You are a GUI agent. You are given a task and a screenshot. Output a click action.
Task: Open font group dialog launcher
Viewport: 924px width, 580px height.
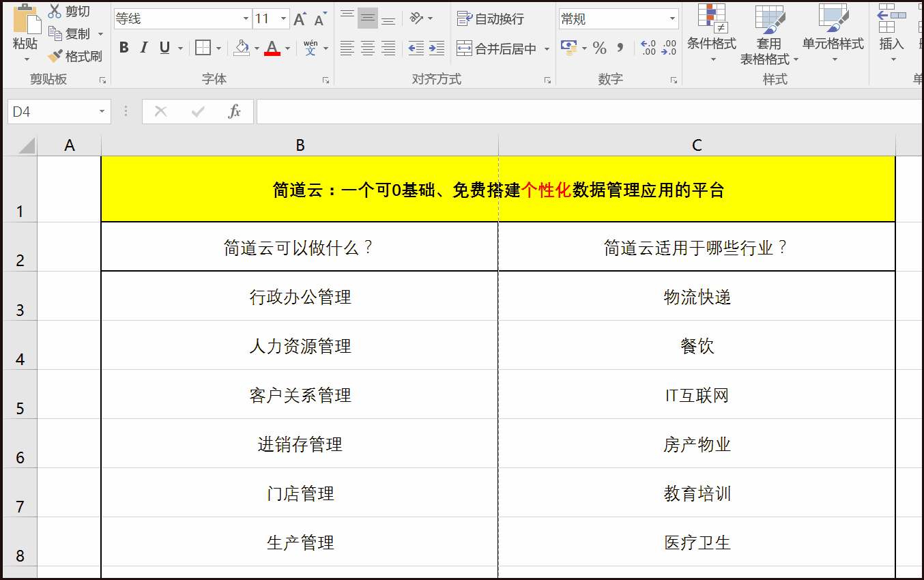coord(326,81)
